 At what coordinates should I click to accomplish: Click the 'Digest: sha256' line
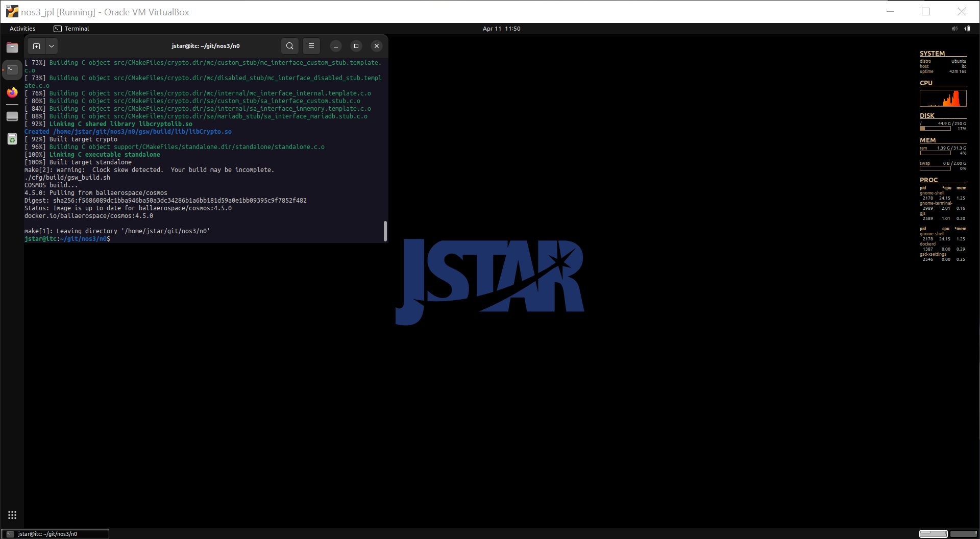tap(165, 201)
